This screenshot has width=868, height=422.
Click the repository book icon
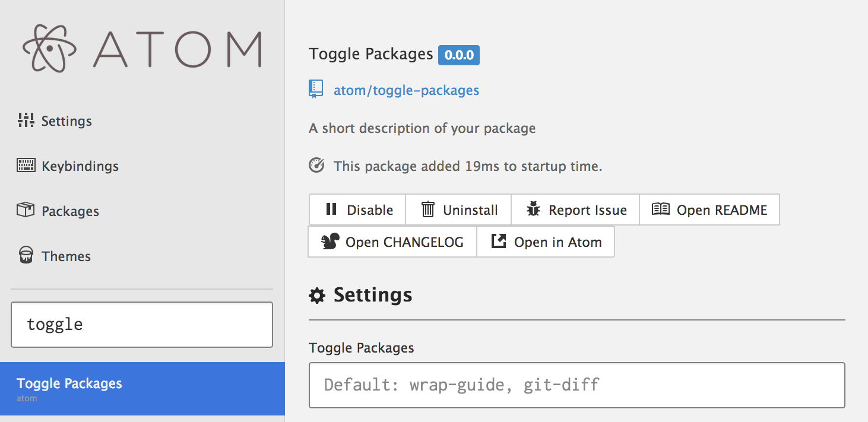coord(316,89)
